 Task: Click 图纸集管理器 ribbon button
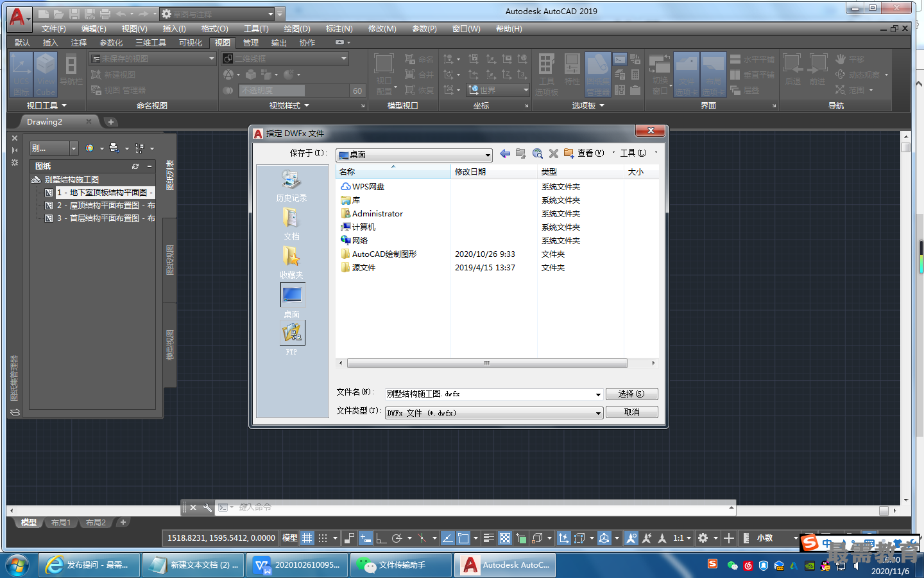coord(597,74)
